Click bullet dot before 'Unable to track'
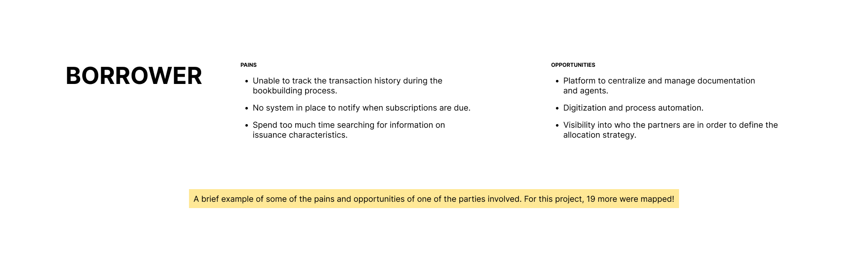Viewport: 868px width, 269px height. 246,81
